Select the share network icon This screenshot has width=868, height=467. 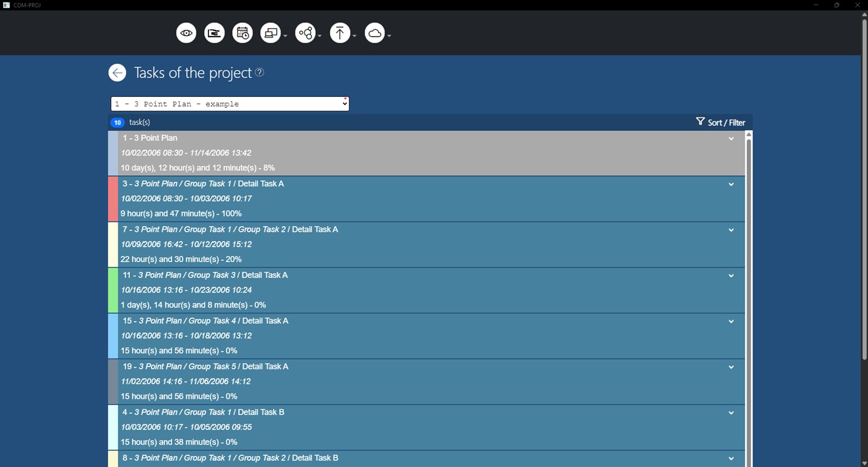tap(306, 32)
